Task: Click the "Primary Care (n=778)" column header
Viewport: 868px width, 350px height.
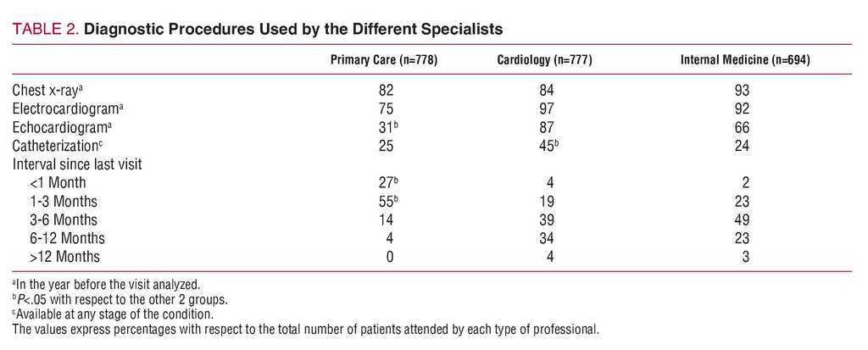Action: [x=383, y=60]
